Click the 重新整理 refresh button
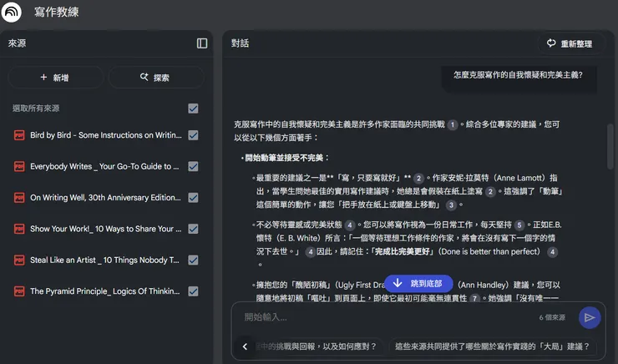 coord(570,43)
